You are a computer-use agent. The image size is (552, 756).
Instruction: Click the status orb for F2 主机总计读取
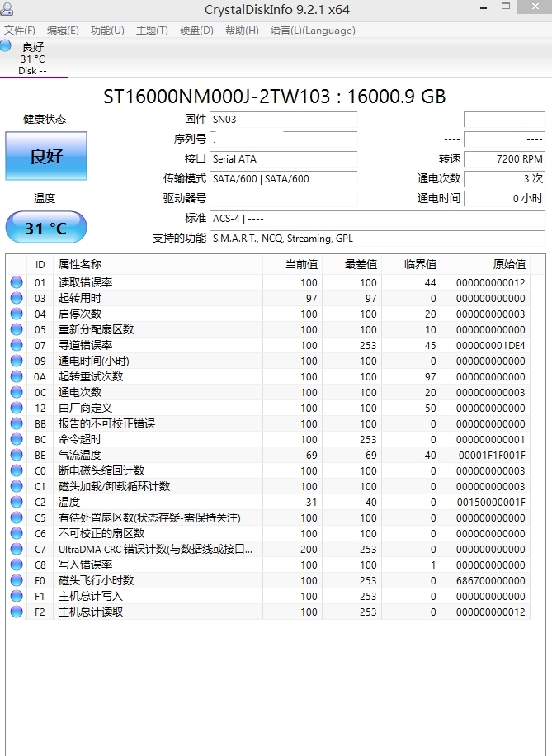pos(17,612)
